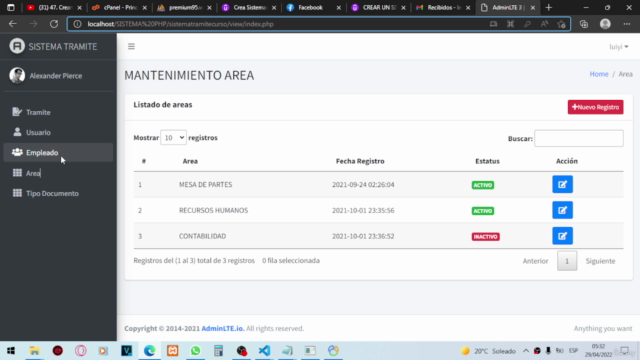Screen dimensions: 640x360
Task: Open the Tipo Documento sidebar item
Action: click(x=58, y=193)
